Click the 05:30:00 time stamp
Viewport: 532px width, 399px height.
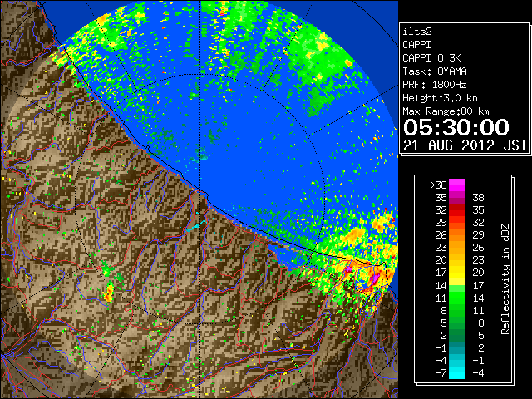[456, 127]
